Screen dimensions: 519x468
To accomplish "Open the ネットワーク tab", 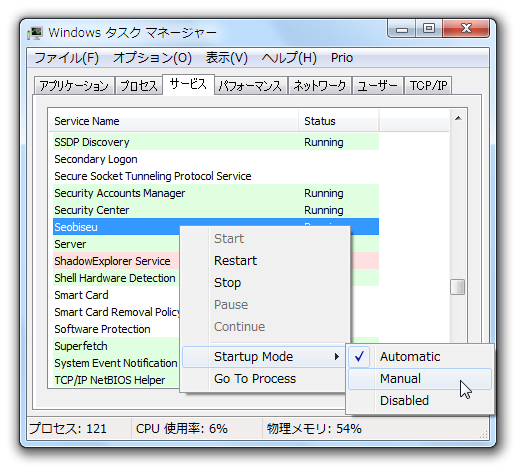I will pos(320,86).
